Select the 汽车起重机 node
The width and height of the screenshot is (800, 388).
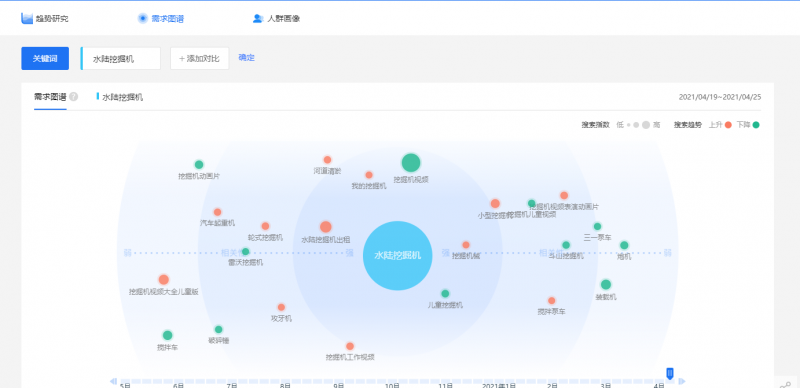point(217,212)
